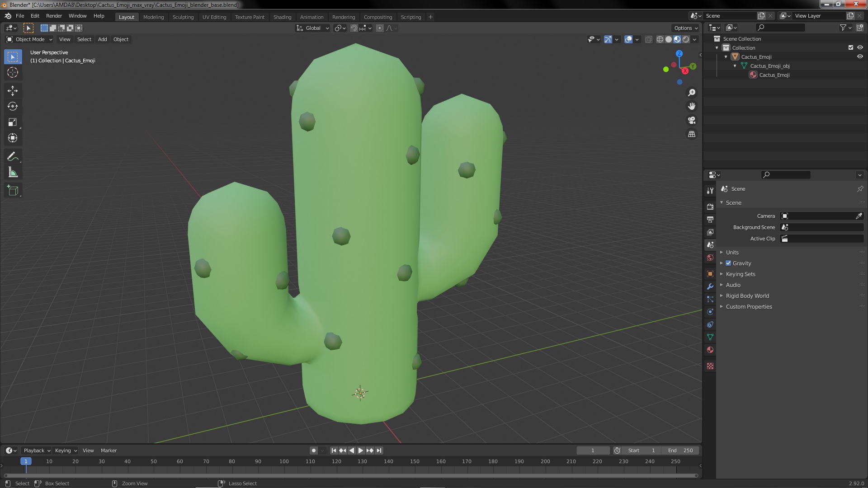Image resolution: width=868 pixels, height=488 pixels.
Task: Collapse the Cactus_Emoji_obj tree item
Action: (735, 66)
